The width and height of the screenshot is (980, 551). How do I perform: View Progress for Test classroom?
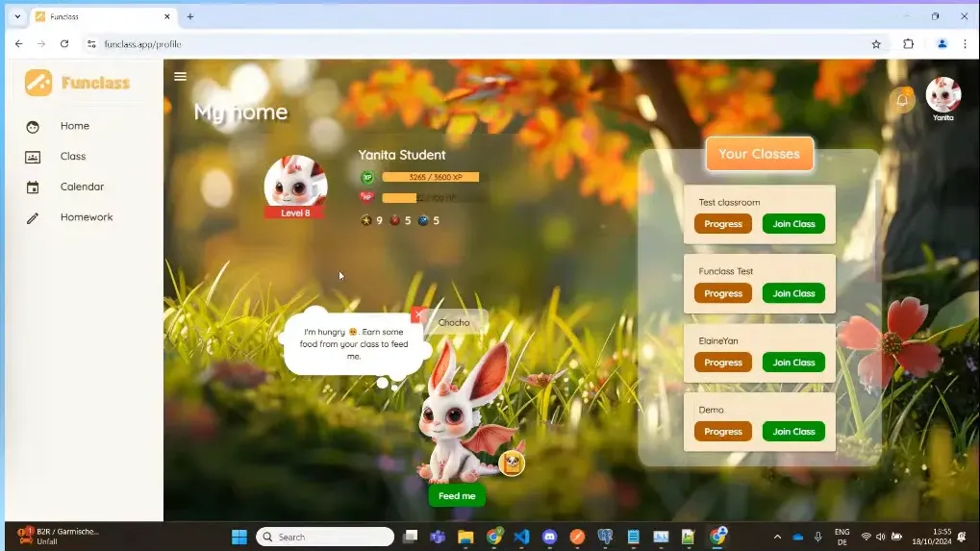pos(723,224)
